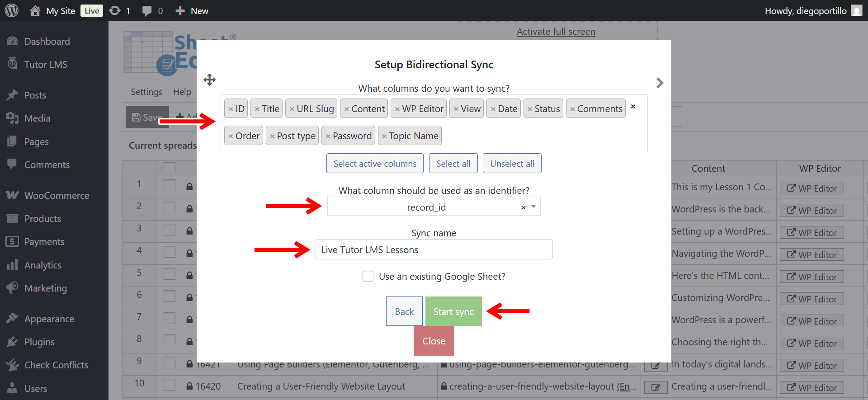868x400 pixels.
Task: Remove the Password column tag
Action: 328,136
